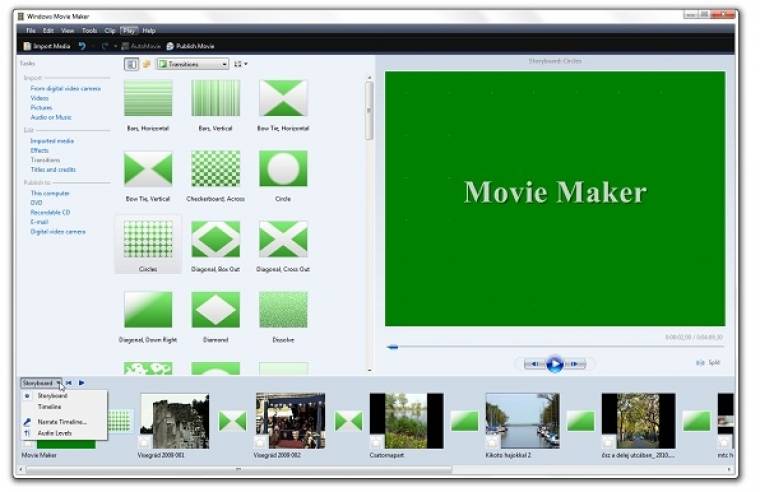This screenshot has width=760, height=492.
Task: Select Bow Tie, Vertical transition
Action: tap(148, 176)
